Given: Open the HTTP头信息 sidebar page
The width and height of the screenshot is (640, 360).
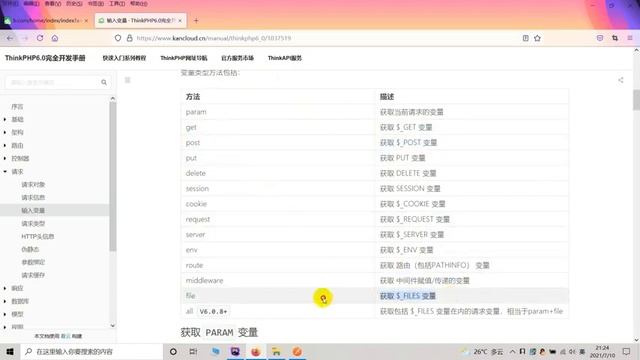Looking at the screenshot, I should click(38, 236).
